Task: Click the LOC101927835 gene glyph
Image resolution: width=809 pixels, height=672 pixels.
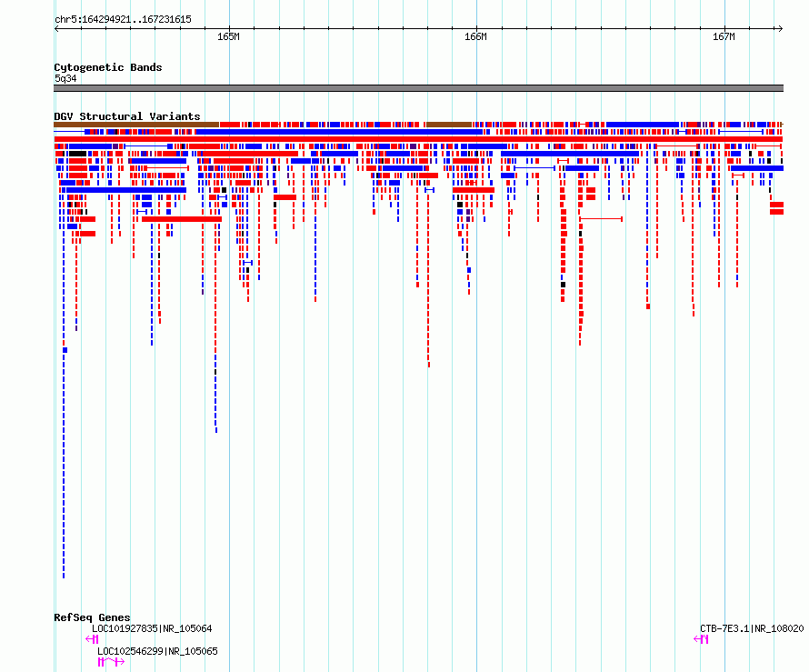Action: [92, 639]
